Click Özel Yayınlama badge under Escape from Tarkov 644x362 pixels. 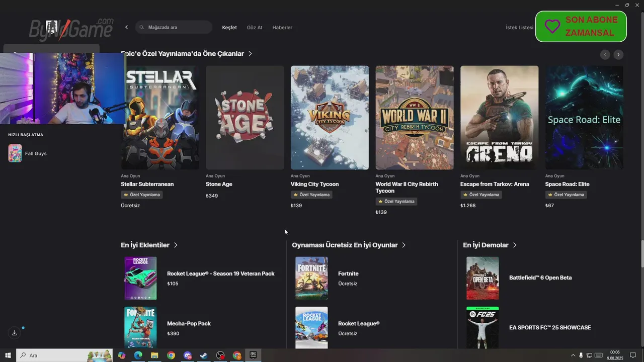tap(481, 195)
